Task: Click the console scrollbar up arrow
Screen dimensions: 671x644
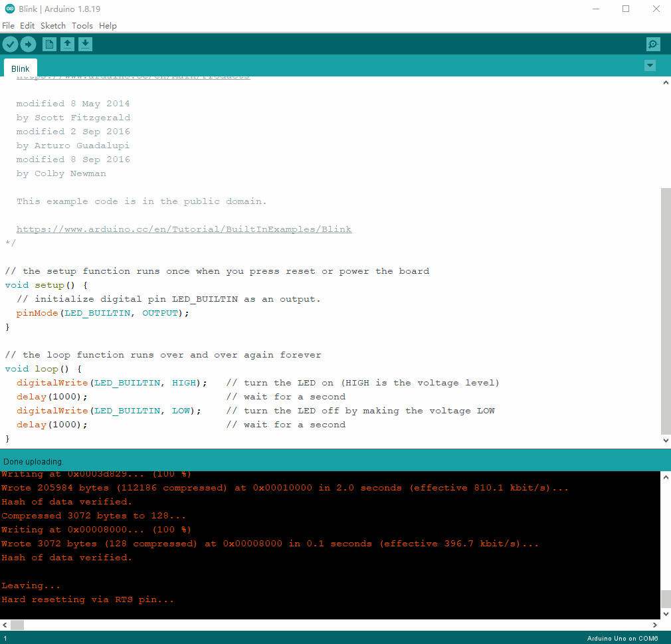Action: click(x=666, y=477)
